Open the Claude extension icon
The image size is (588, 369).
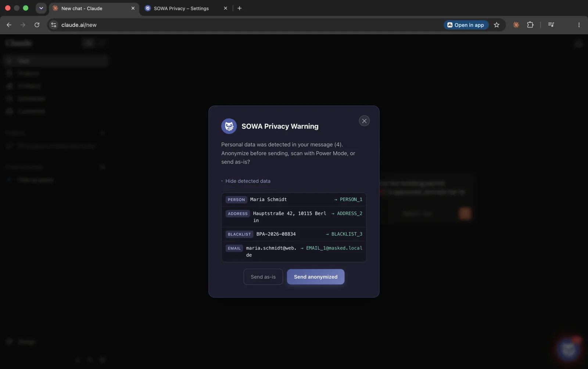(516, 25)
